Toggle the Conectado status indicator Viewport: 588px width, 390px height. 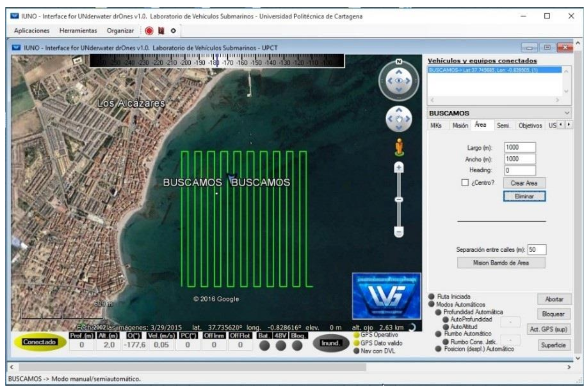39,342
